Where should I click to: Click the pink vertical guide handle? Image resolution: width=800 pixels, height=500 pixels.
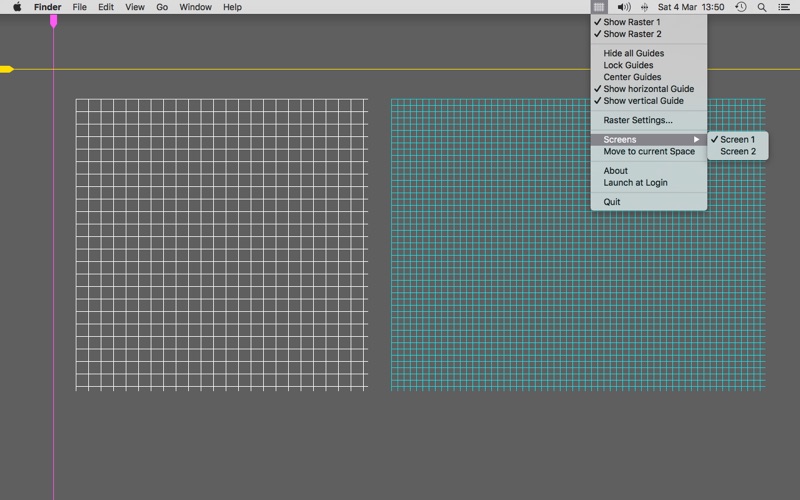tap(54, 21)
